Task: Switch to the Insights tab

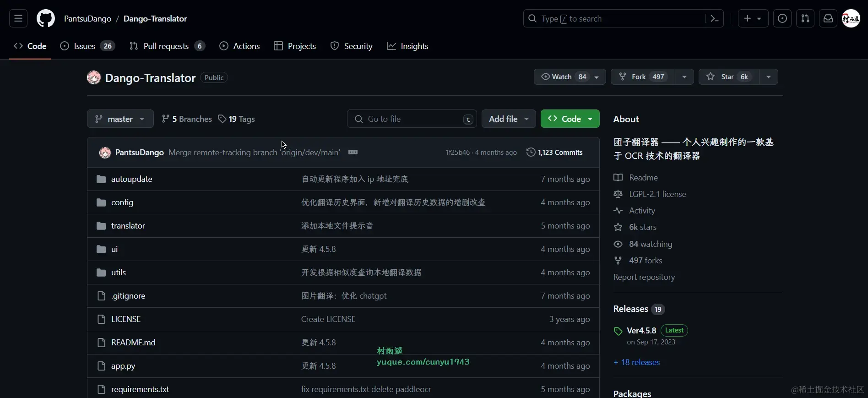Action: (x=407, y=46)
